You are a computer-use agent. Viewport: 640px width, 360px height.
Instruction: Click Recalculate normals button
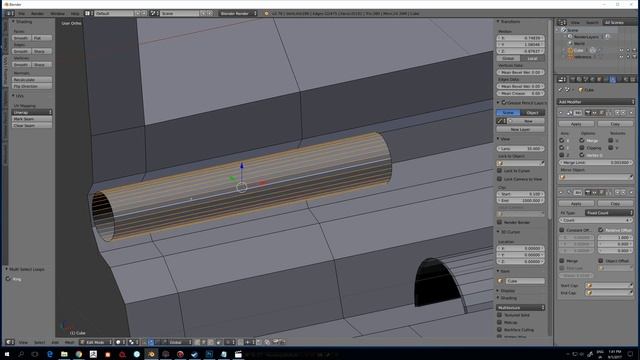[32, 80]
